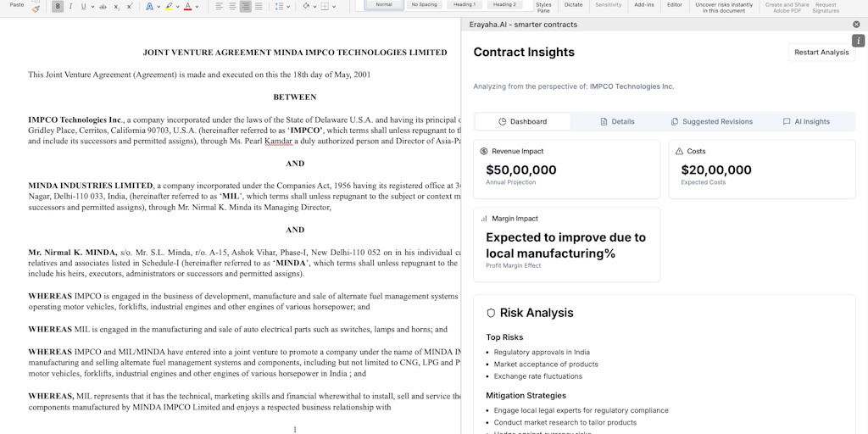Open highlight color dropdown arrow
The image size is (868, 434).
pyautogui.click(x=177, y=7)
